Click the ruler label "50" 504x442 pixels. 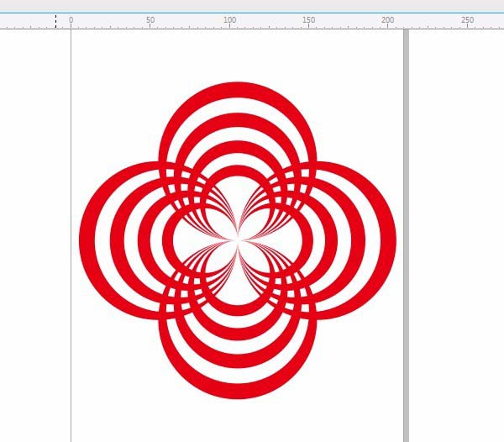[x=150, y=20]
